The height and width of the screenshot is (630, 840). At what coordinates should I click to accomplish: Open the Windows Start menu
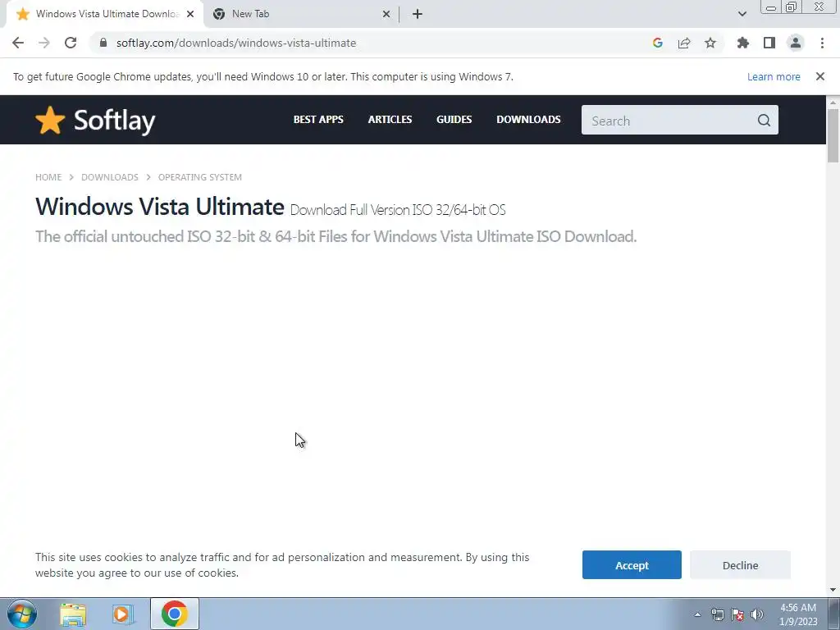22,614
